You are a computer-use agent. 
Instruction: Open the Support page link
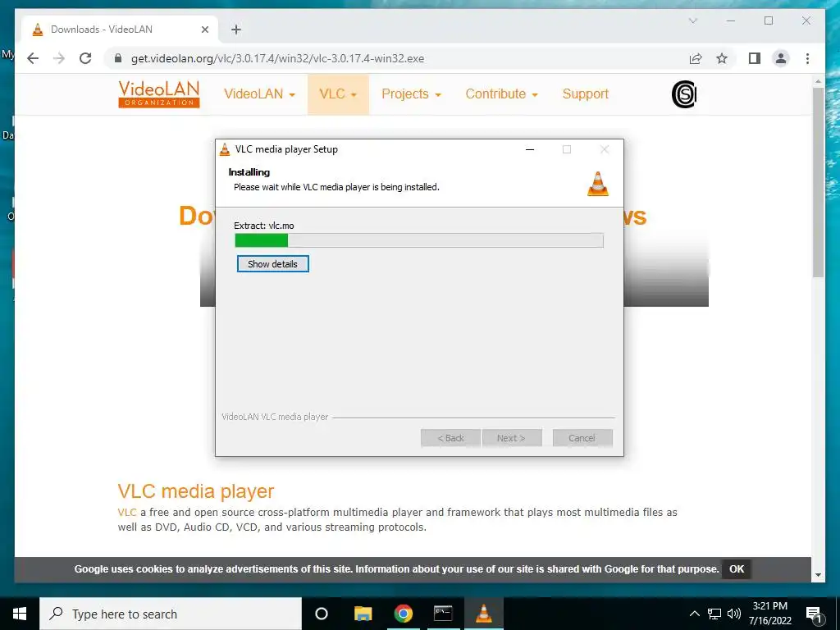click(586, 94)
